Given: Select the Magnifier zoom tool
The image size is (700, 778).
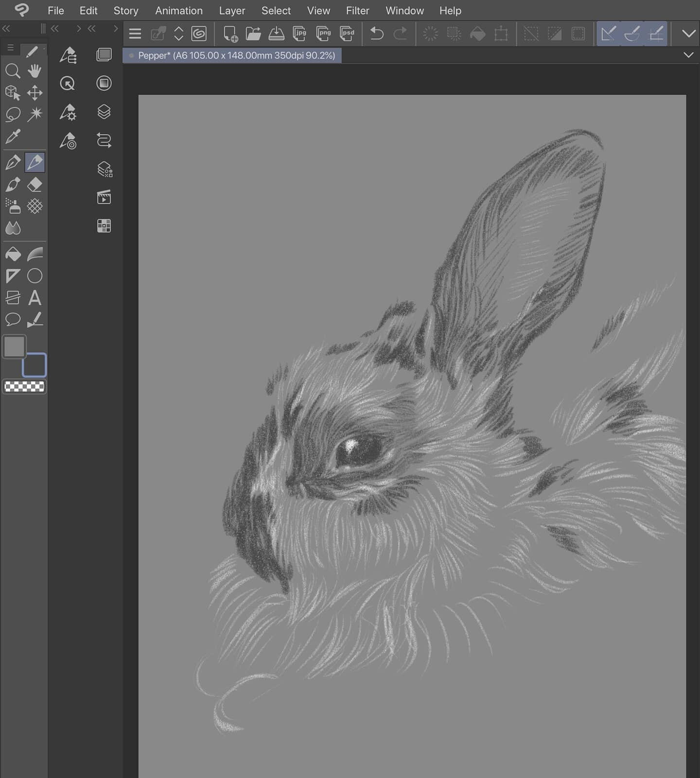Looking at the screenshot, I should tap(13, 71).
